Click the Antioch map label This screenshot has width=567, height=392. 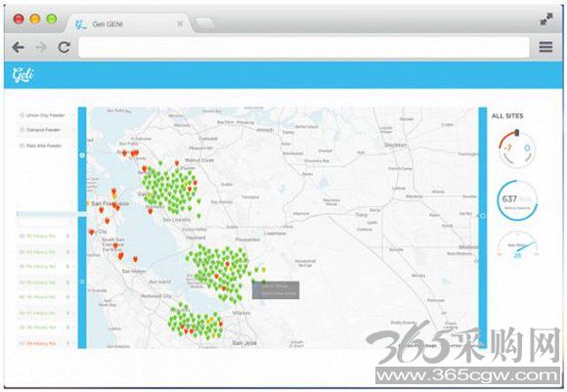[265, 129]
